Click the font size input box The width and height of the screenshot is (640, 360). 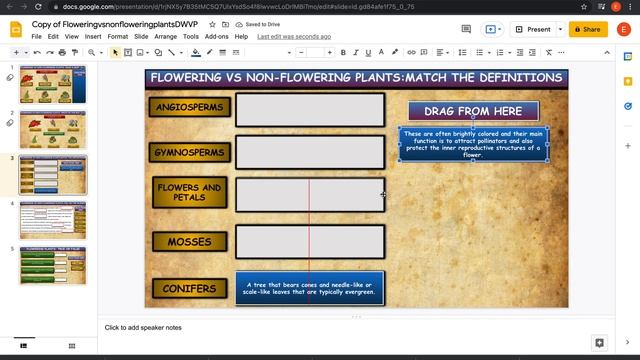(x=315, y=53)
